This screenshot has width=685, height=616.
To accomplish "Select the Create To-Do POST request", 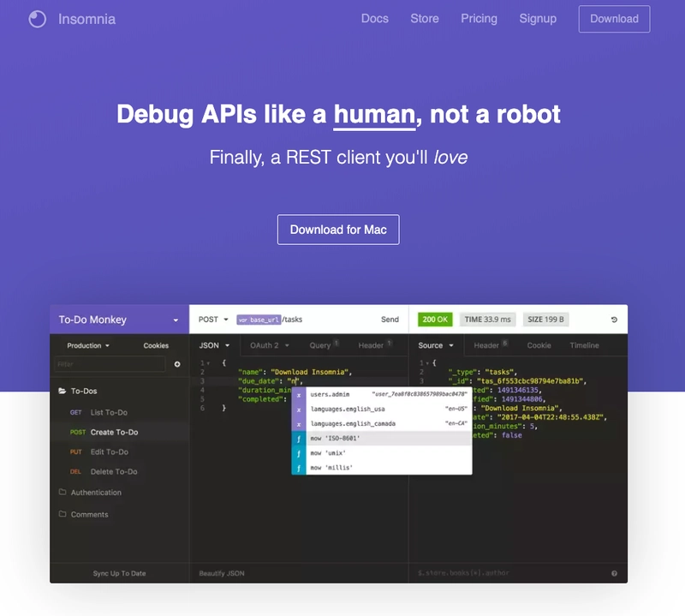I will (x=120, y=432).
